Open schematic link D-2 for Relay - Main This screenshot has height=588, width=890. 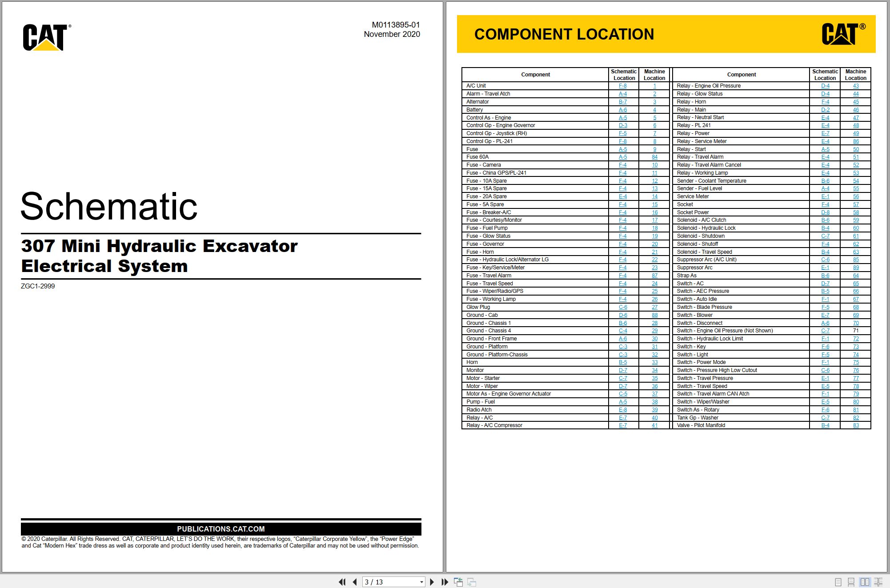(825, 110)
